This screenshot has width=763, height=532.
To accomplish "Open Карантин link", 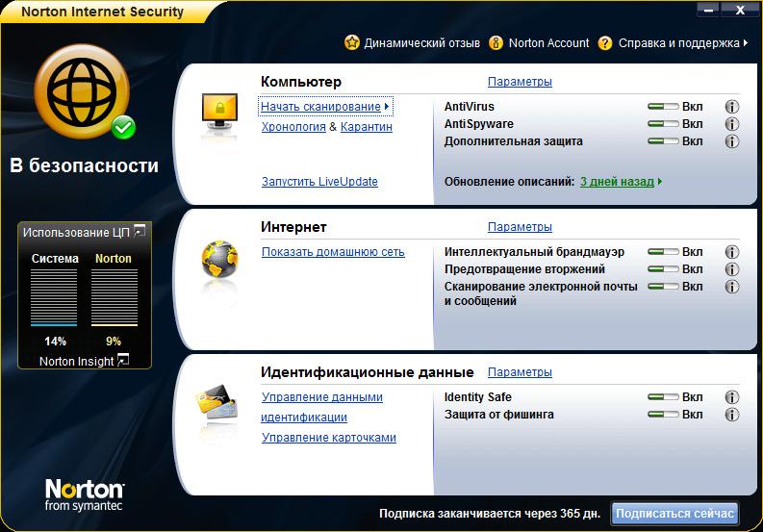I will 367,127.
